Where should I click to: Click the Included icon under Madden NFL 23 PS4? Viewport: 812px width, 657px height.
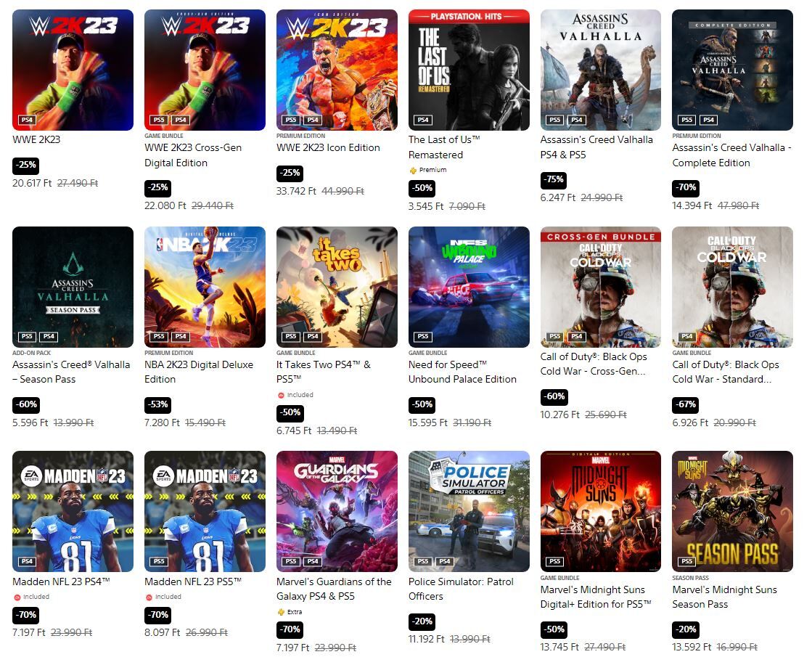point(17,597)
